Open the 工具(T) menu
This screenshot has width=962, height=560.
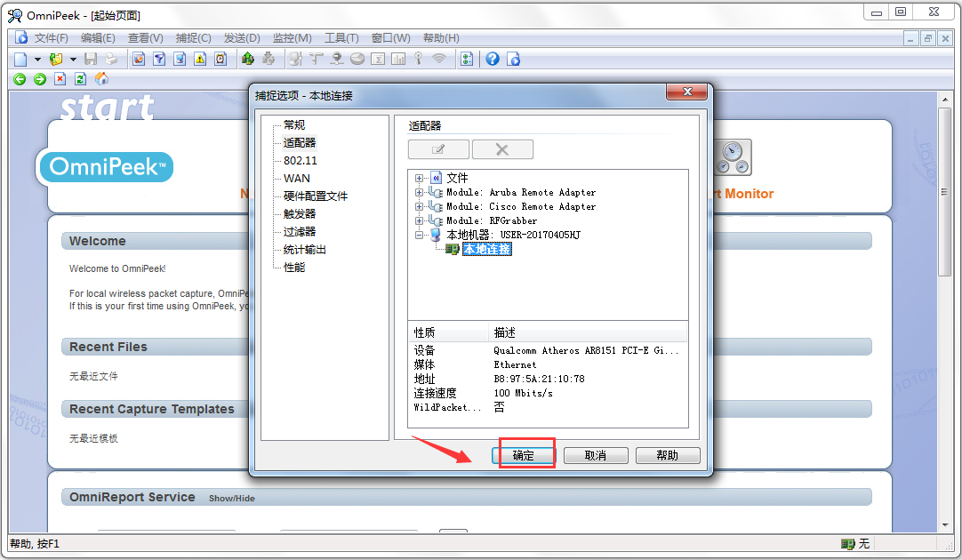click(x=341, y=37)
